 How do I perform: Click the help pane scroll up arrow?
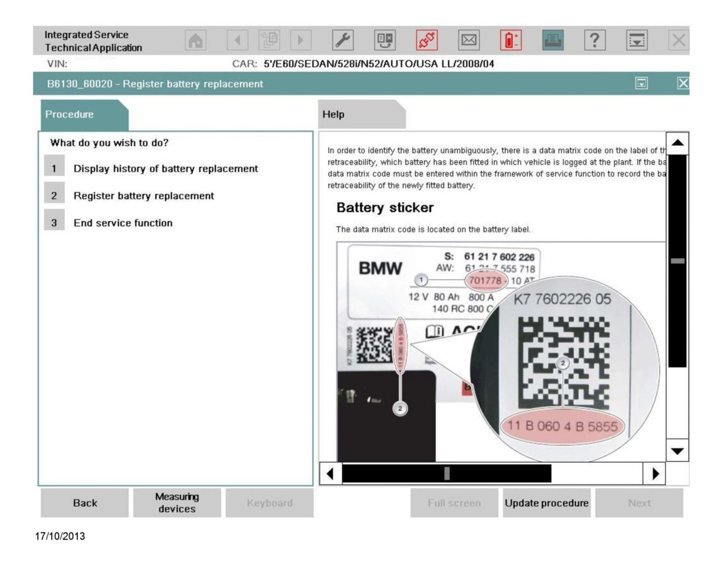pos(677,143)
